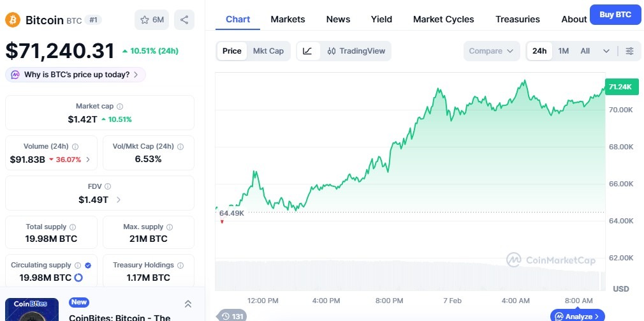Image resolution: width=644 pixels, height=321 pixels.
Task: Click the orange Bitcoin logo icon
Action: coord(13,19)
